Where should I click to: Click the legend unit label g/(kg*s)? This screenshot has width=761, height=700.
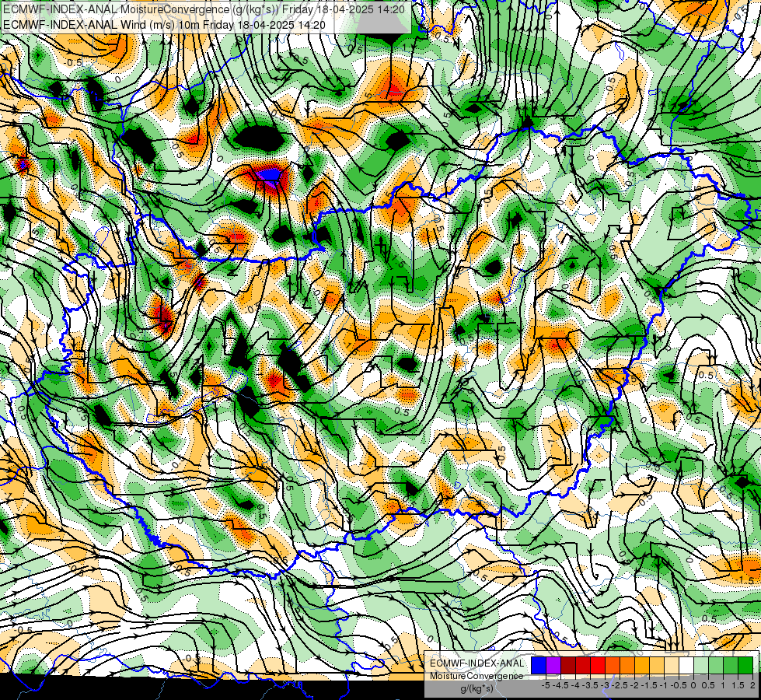tap(476, 688)
